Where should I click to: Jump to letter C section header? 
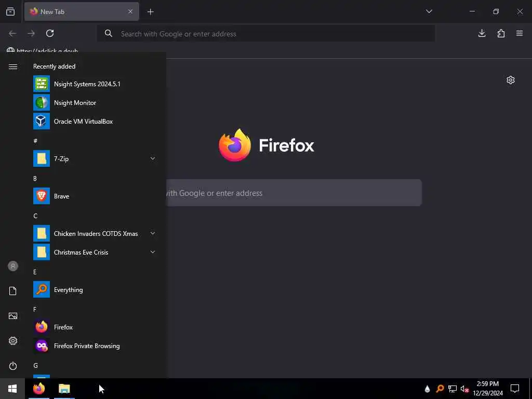[35, 216]
